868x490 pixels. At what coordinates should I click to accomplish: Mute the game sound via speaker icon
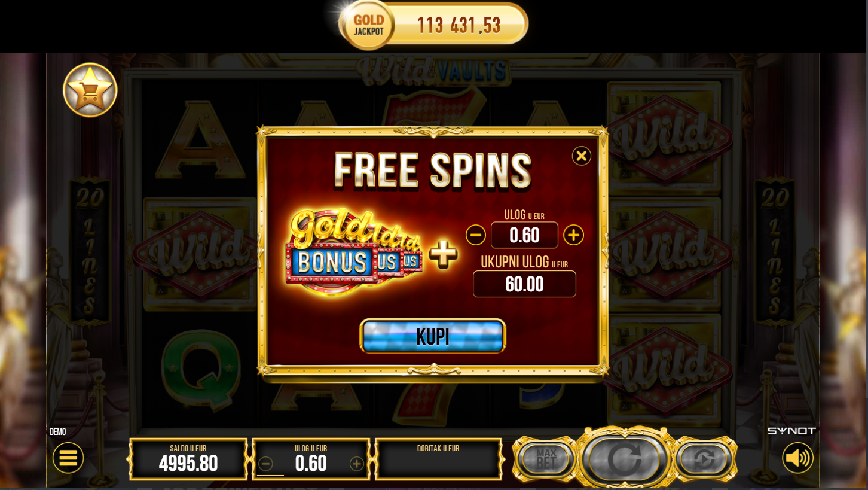(x=797, y=458)
